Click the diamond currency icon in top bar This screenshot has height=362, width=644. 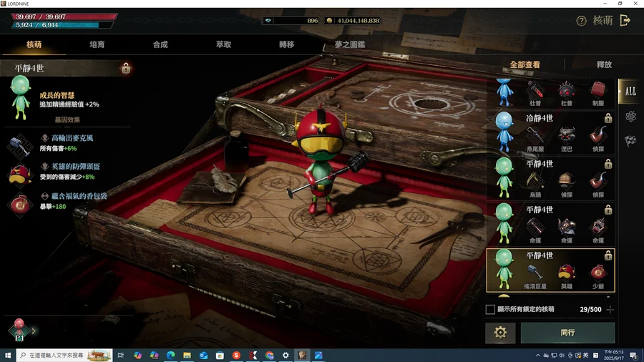pyautogui.click(x=269, y=21)
